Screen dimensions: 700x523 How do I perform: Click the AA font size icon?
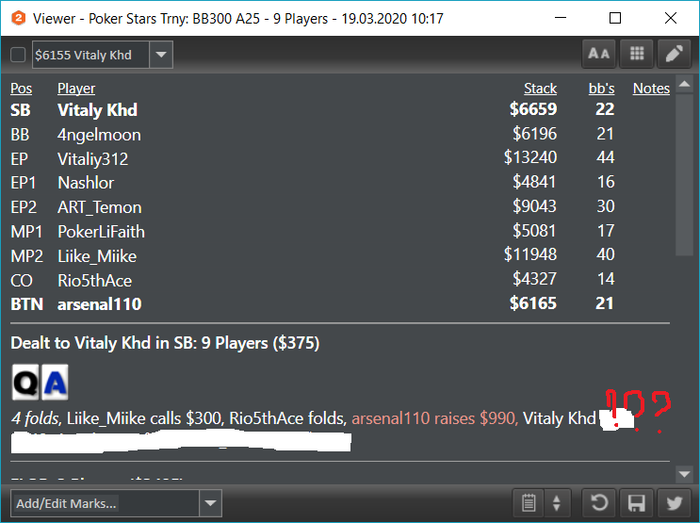598,54
